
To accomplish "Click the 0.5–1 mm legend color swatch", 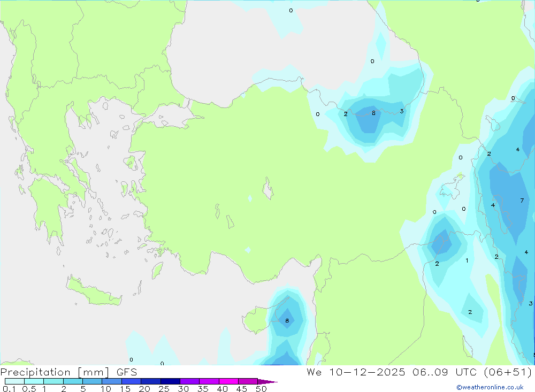I will pyautogui.click(x=34, y=381).
